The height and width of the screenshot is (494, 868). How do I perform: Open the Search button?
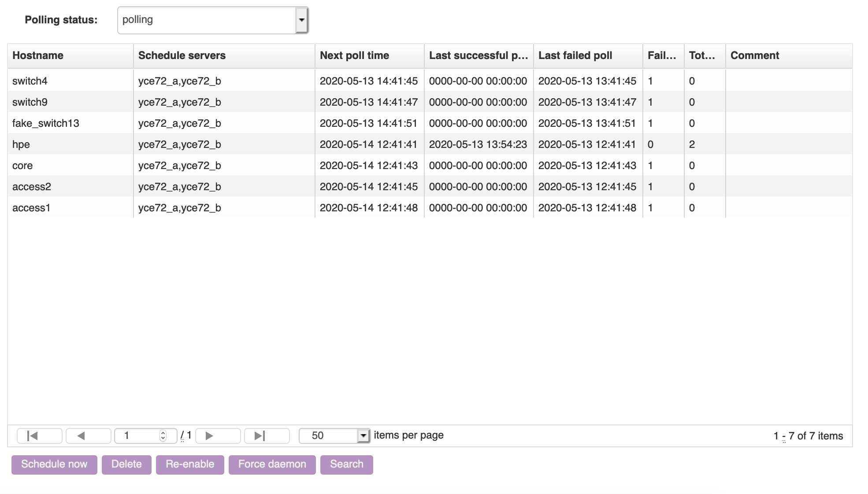click(x=346, y=465)
